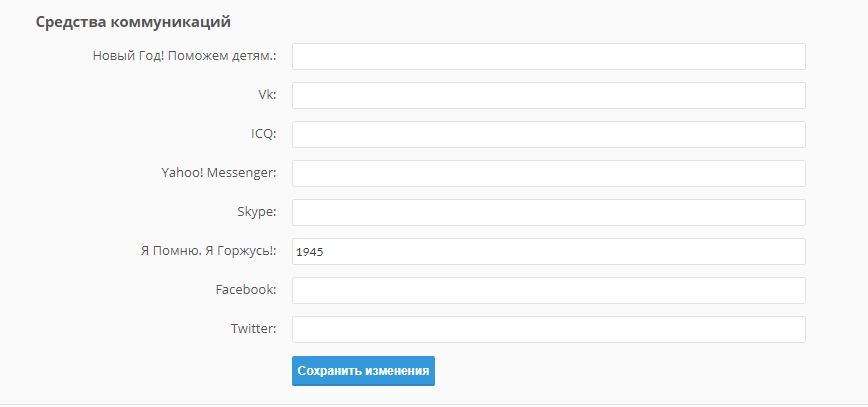Click the Twitter field label
The image size is (868, 407).
tap(253, 330)
